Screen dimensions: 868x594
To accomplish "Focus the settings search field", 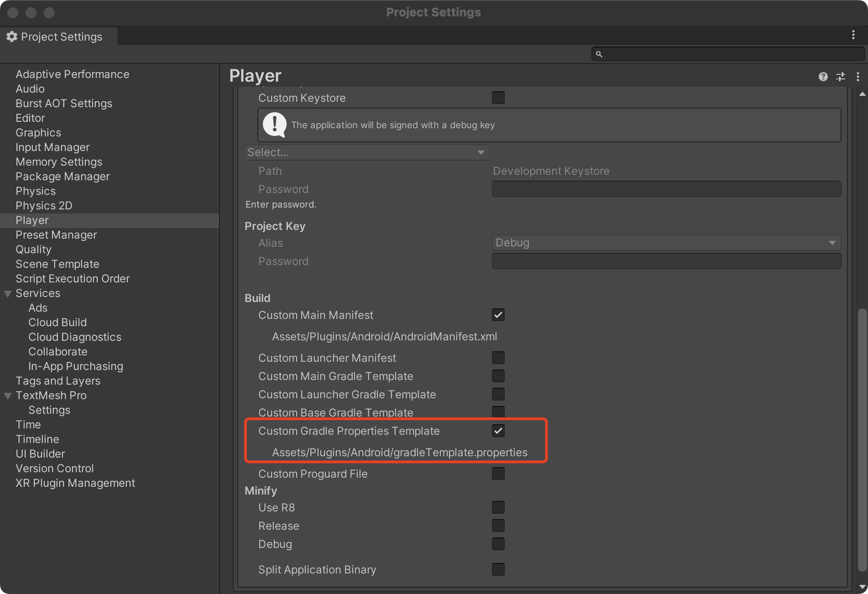I will coord(728,54).
